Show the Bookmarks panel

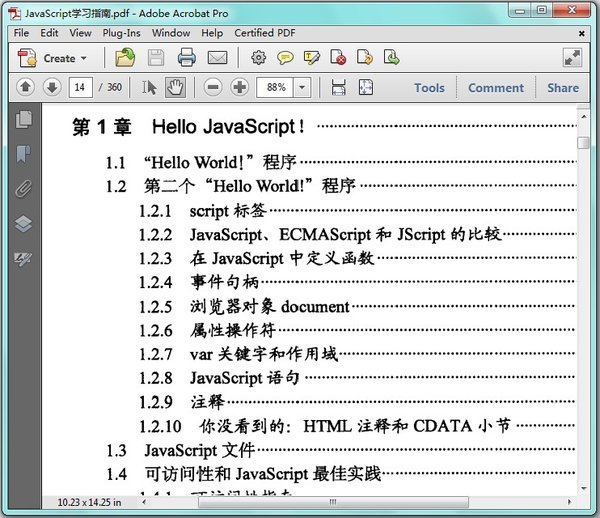[x=24, y=154]
